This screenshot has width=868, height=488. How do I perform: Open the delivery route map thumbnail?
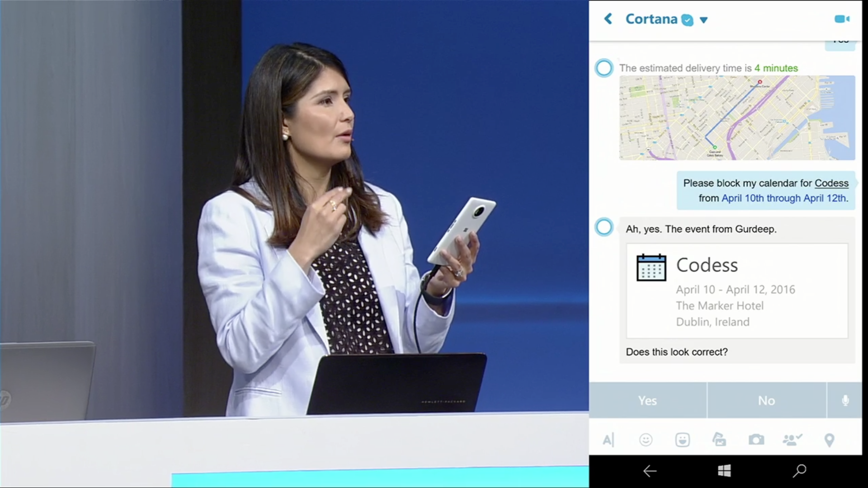(x=737, y=117)
